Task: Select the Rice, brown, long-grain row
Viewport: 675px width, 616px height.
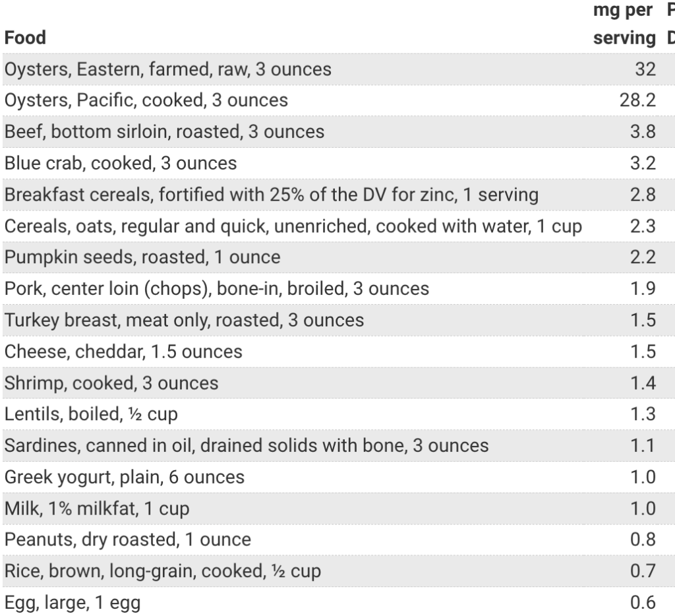Action: pyautogui.click(x=339, y=570)
